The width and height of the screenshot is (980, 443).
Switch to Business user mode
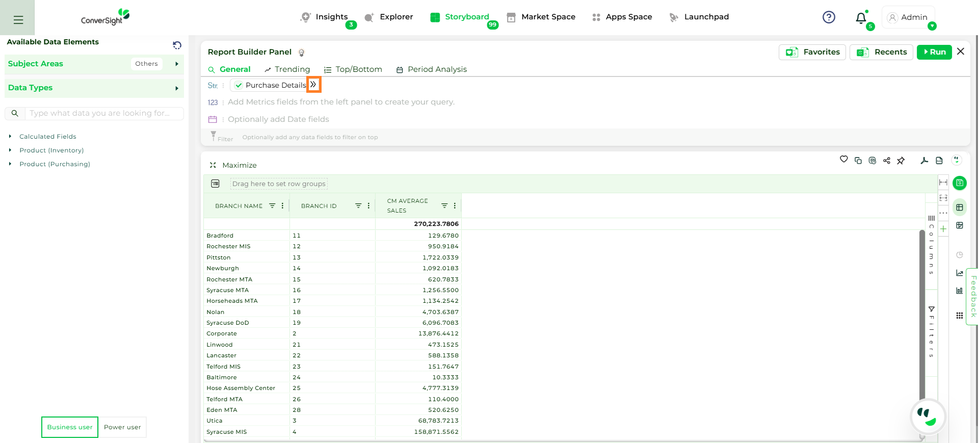[x=70, y=427]
